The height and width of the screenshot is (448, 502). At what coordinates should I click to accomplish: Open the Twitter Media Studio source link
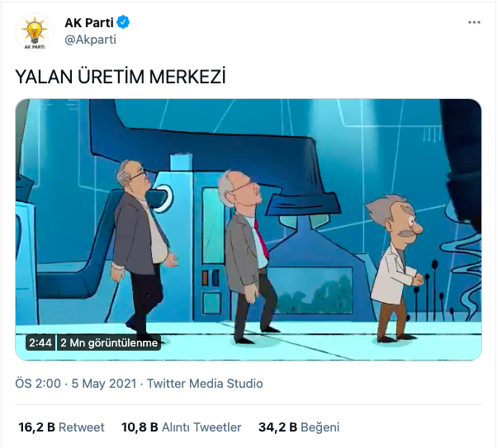pos(205,384)
